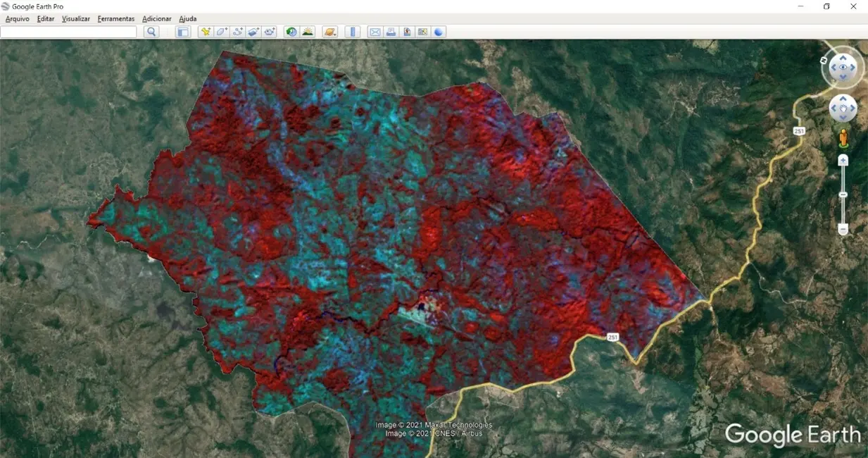
Task: Click the zoom slider handle
Action: coord(843,194)
